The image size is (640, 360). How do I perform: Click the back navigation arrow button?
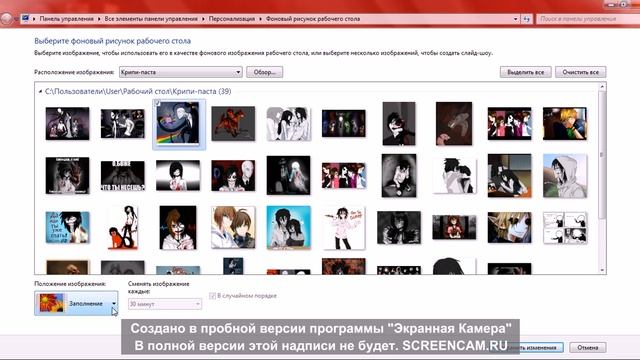[6, 19]
